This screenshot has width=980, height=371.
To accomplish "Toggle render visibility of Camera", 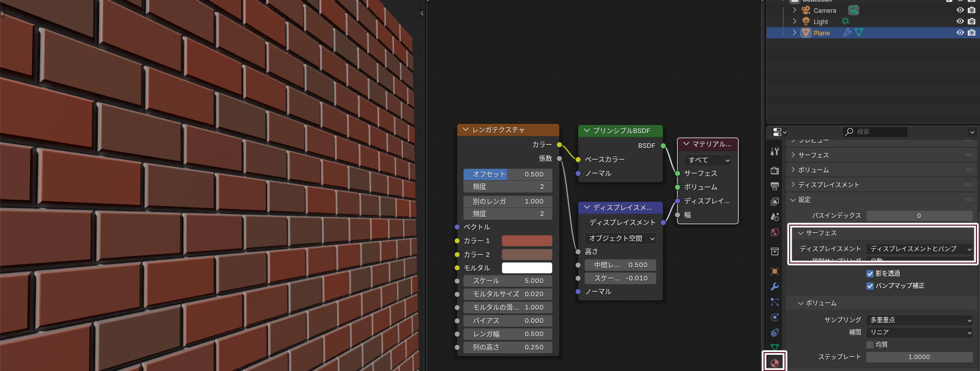I will click(971, 10).
